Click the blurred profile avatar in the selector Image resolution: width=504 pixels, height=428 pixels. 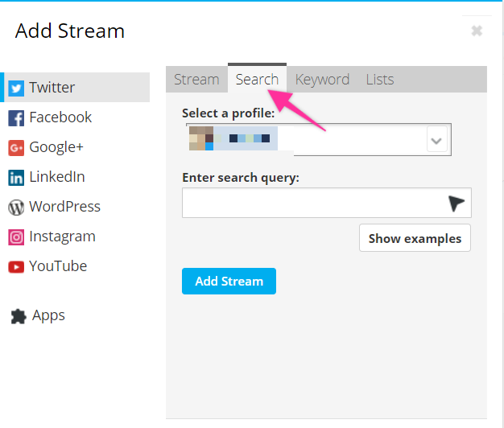201,138
